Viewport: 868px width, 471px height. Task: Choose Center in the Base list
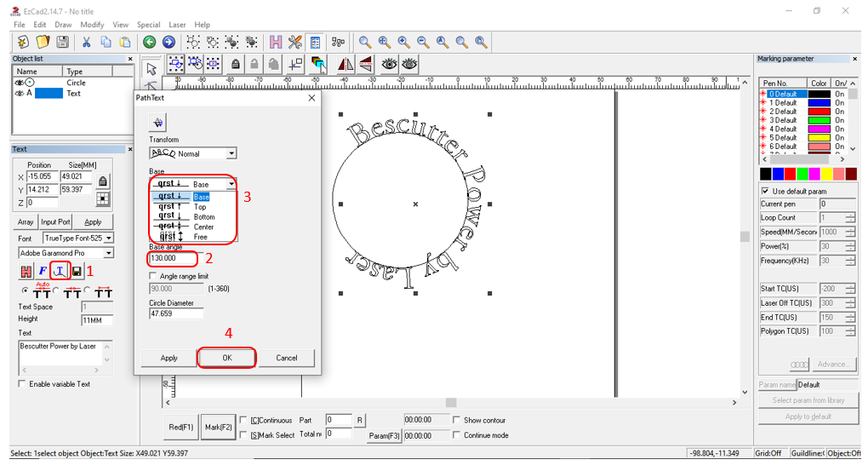(193, 227)
